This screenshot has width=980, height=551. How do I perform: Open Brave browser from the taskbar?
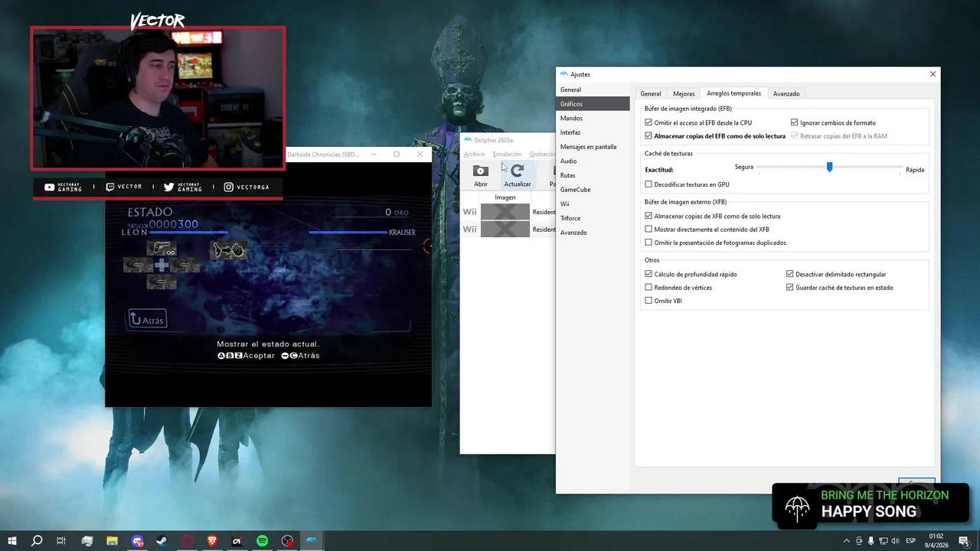(212, 541)
